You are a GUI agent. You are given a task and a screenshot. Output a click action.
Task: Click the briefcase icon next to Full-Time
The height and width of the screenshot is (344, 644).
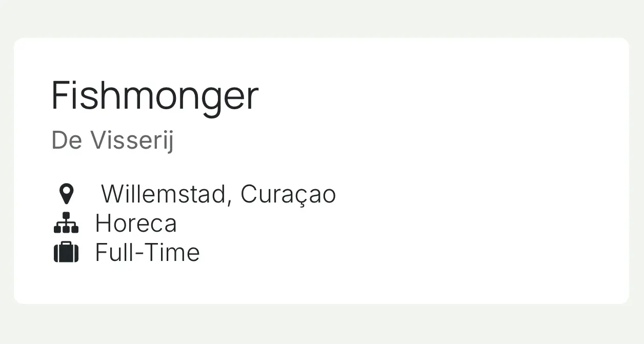pos(66,252)
